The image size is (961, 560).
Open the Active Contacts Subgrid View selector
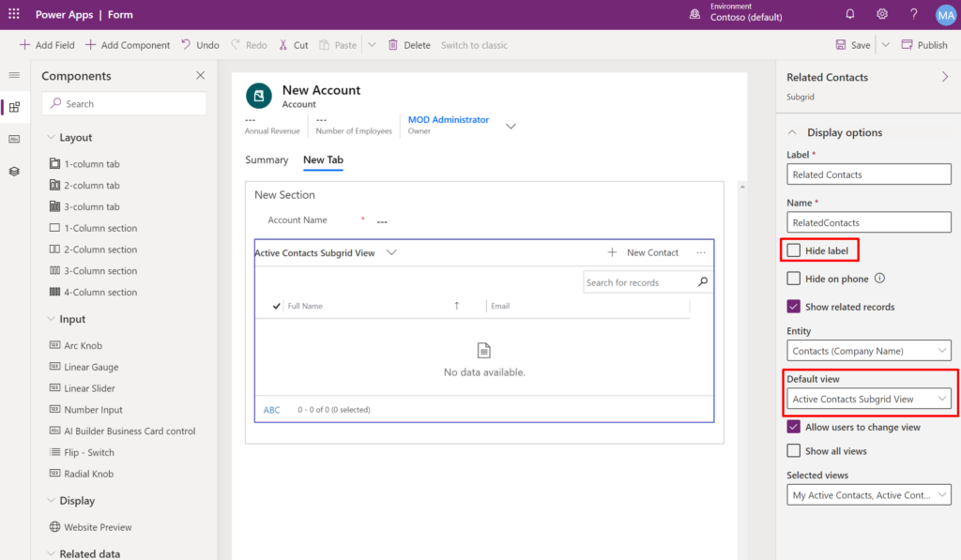pyautogui.click(x=326, y=252)
